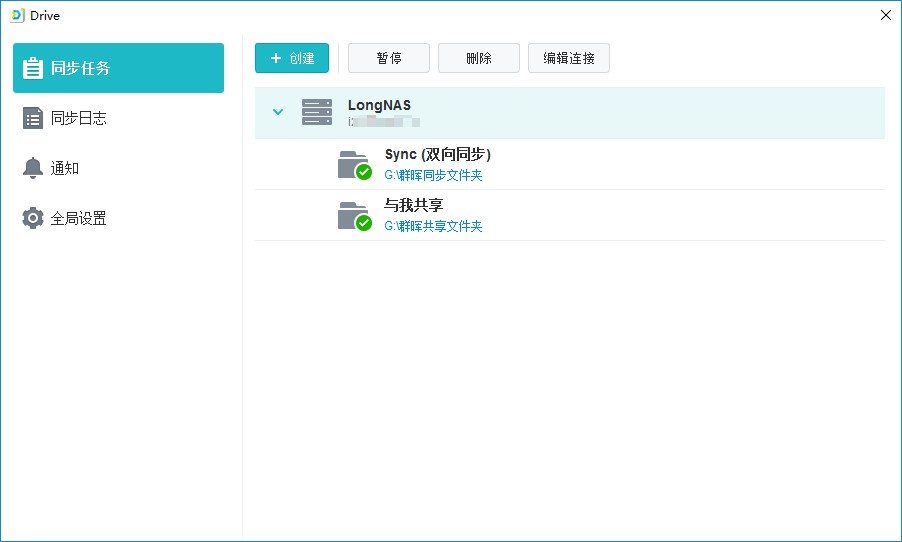
Task: Switch to the 同步日志 tab
Action: point(79,118)
